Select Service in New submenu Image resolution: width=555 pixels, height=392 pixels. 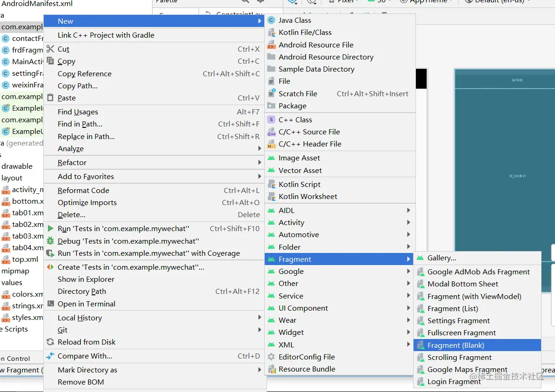click(x=340, y=296)
